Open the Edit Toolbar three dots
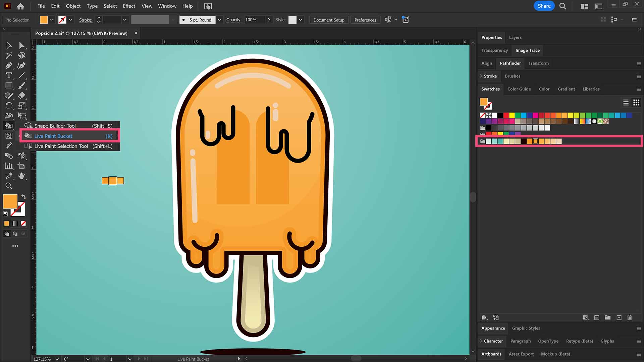 pos(15,246)
